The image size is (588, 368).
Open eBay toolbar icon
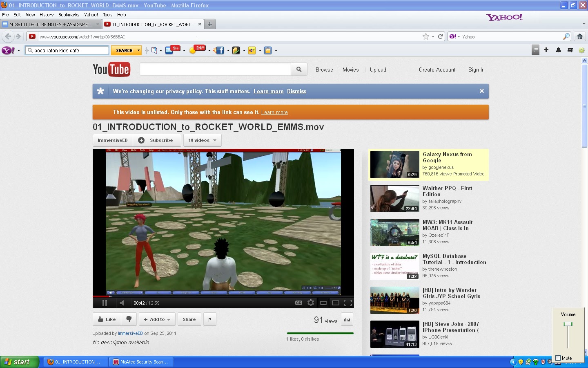[x=252, y=50]
